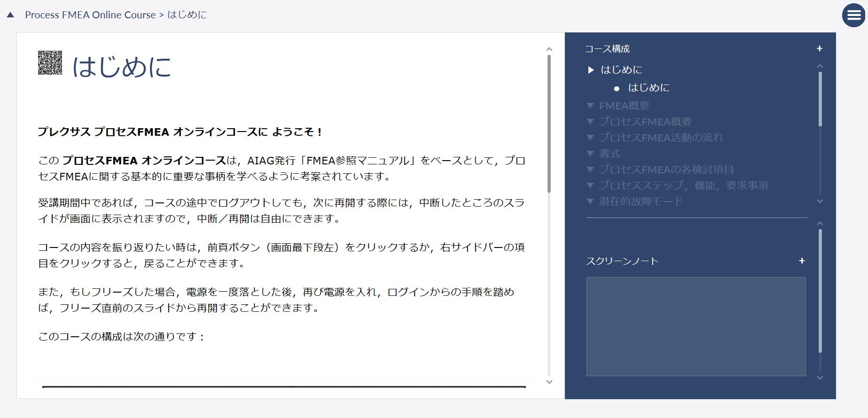868x418 pixels.
Task: Select the はじめに bulleted sub-item
Action: (649, 88)
